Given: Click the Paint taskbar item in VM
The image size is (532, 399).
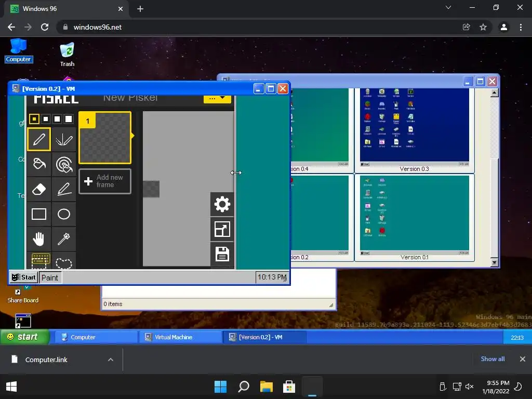Looking at the screenshot, I should (49, 277).
